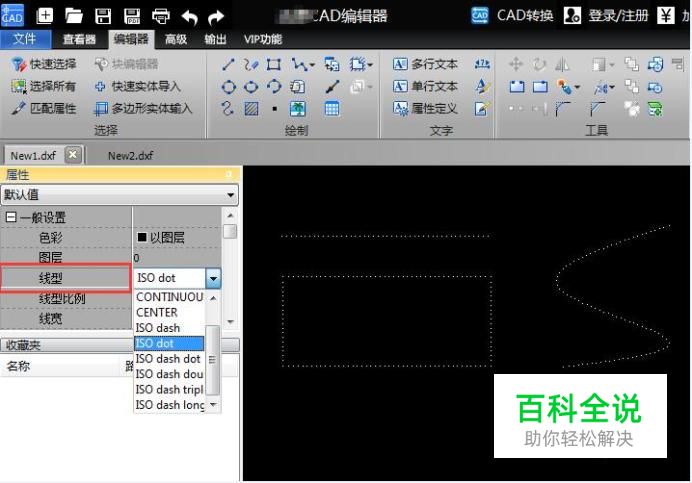Select the Rectangle drawing tool
The height and width of the screenshot is (483, 692).
(x=274, y=64)
